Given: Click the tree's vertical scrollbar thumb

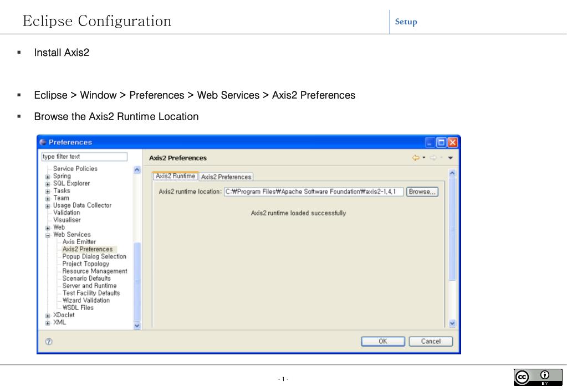Looking at the screenshot, I should coord(137,282).
